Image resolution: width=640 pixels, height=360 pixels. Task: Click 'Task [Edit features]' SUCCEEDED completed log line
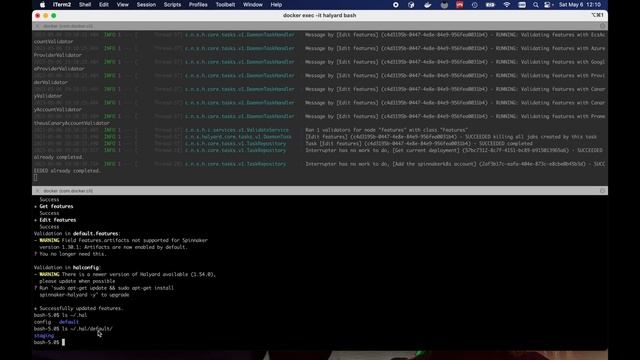click(419, 144)
